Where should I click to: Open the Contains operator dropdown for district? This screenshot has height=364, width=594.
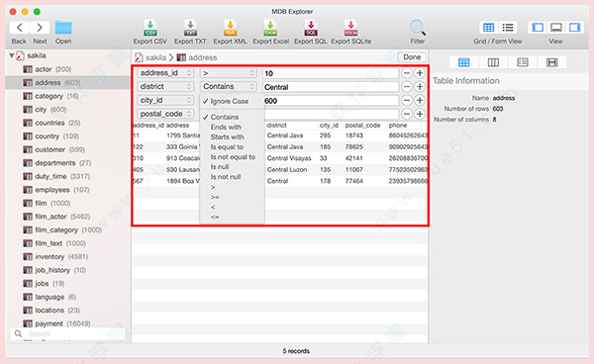click(228, 87)
